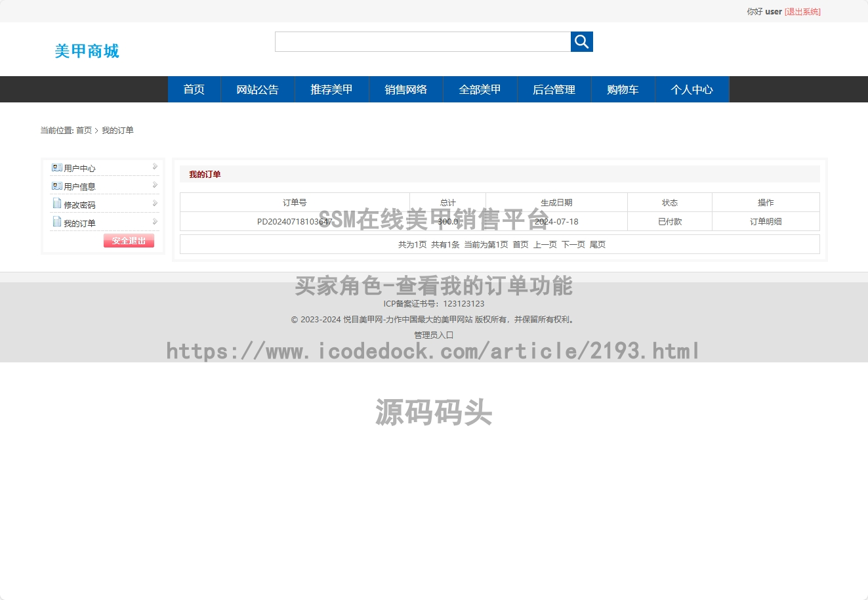The image size is (868, 600).
Task: Click the 订单号 column header
Action: coord(295,203)
